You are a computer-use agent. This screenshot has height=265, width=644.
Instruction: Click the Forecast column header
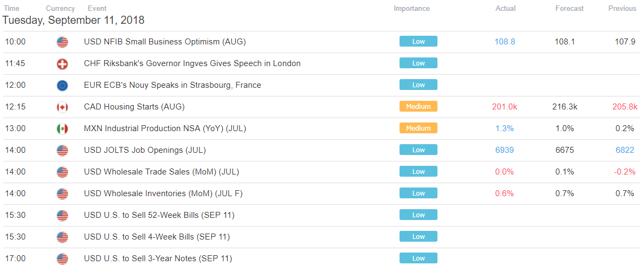coord(569,8)
